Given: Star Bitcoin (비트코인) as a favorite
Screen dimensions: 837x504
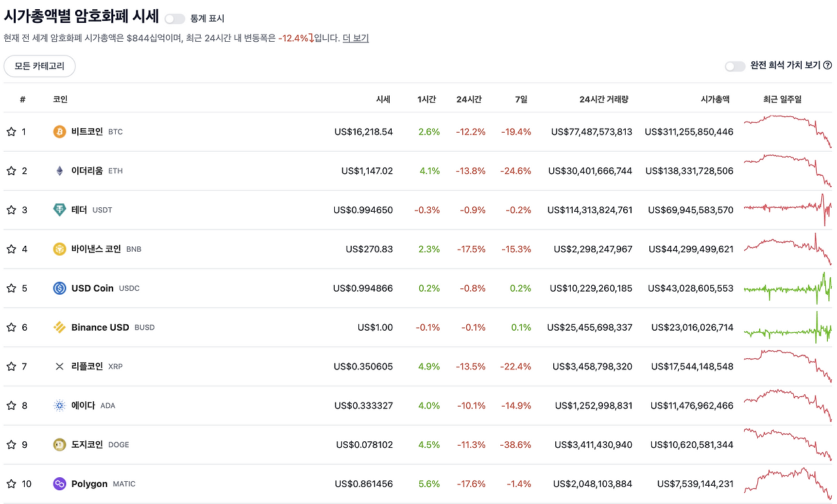Looking at the screenshot, I should [11, 131].
